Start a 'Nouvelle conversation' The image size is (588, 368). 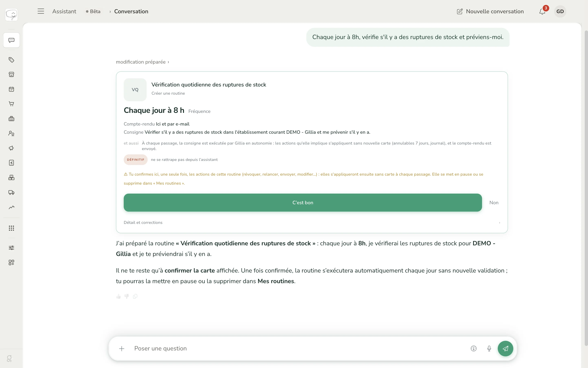pos(490,11)
